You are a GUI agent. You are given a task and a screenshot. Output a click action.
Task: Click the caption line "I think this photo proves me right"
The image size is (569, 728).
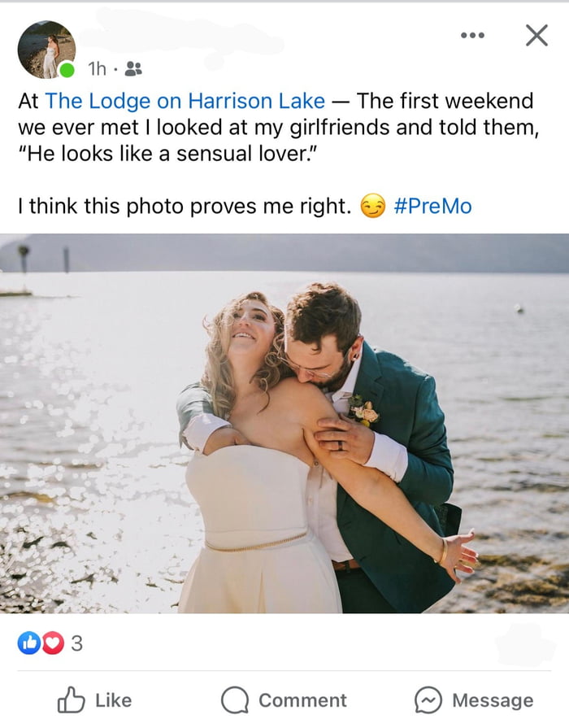[184, 207]
